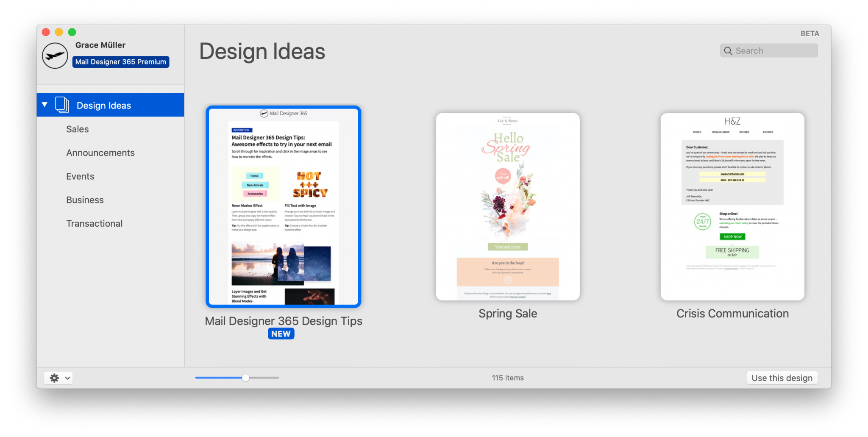Select the Announcements category
This screenshot has width=868, height=437.
tap(100, 153)
